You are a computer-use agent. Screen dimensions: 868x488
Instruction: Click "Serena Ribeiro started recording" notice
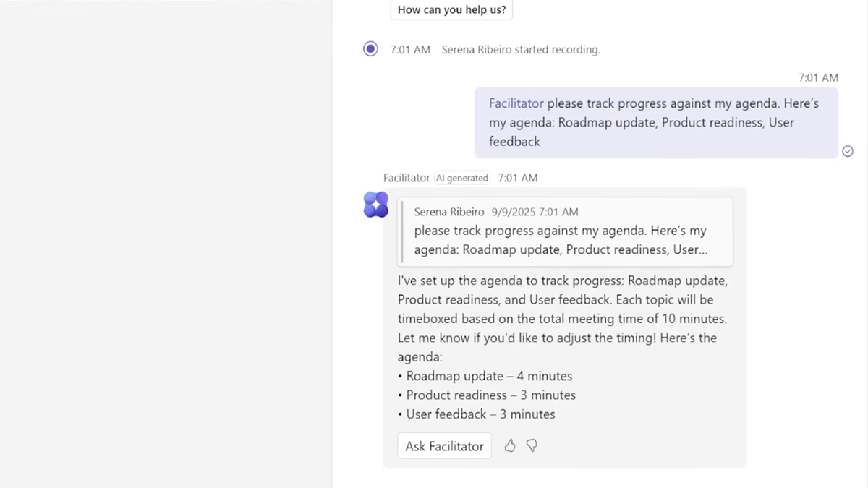tap(521, 50)
